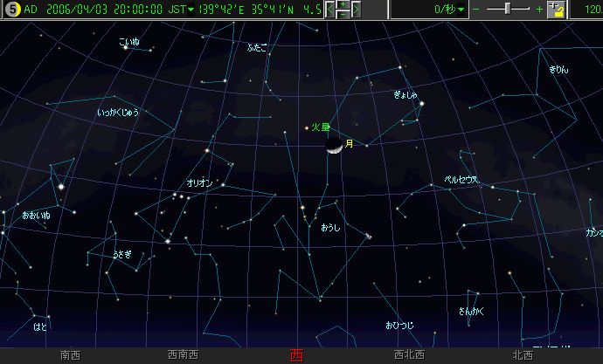Select the 北西 direction label
Image resolution: width=603 pixels, height=364 pixels.
523,355
